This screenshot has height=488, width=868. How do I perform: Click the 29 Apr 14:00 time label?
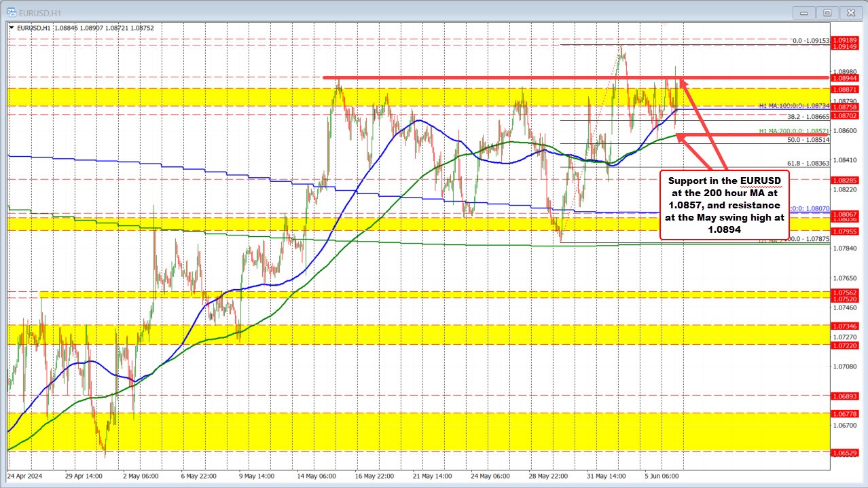point(84,476)
